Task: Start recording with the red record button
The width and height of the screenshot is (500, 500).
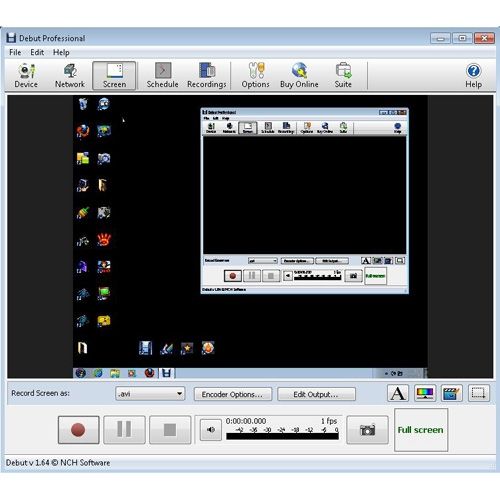Action: point(78,430)
